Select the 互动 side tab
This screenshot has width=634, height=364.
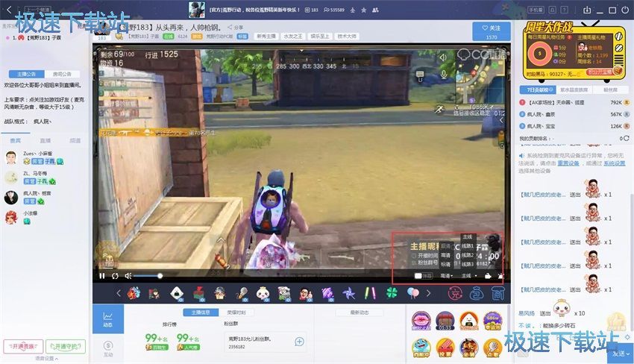click(108, 348)
